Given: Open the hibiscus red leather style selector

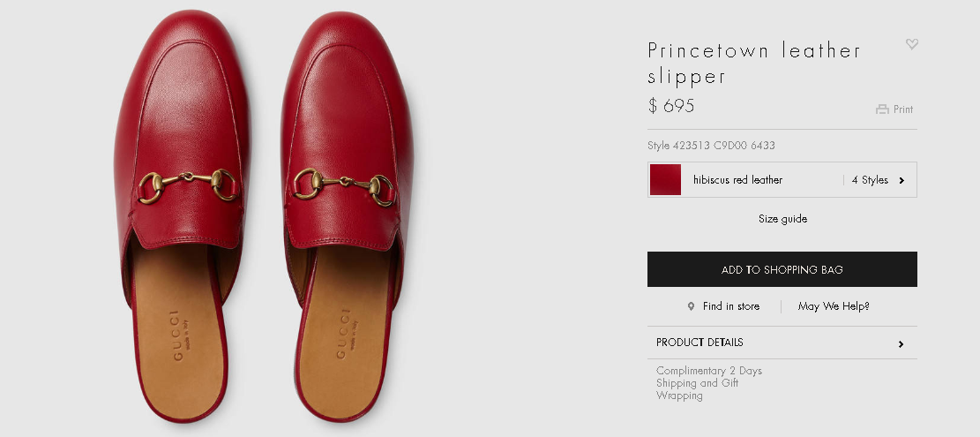Looking at the screenshot, I should tap(782, 180).
